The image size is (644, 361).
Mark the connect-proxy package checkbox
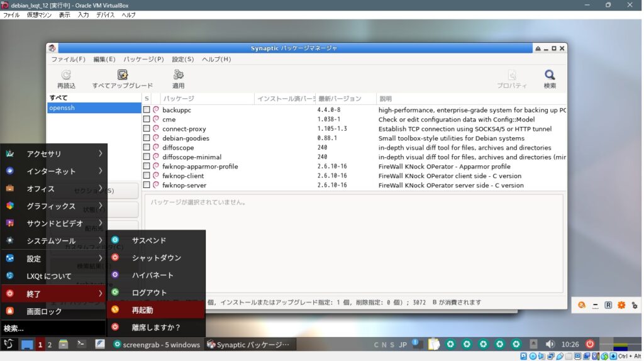(x=146, y=128)
